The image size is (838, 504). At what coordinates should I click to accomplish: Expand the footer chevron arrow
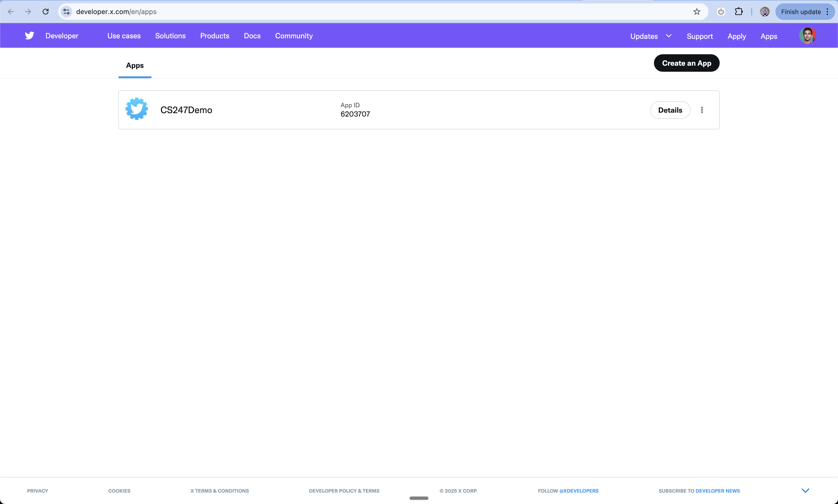point(805,490)
